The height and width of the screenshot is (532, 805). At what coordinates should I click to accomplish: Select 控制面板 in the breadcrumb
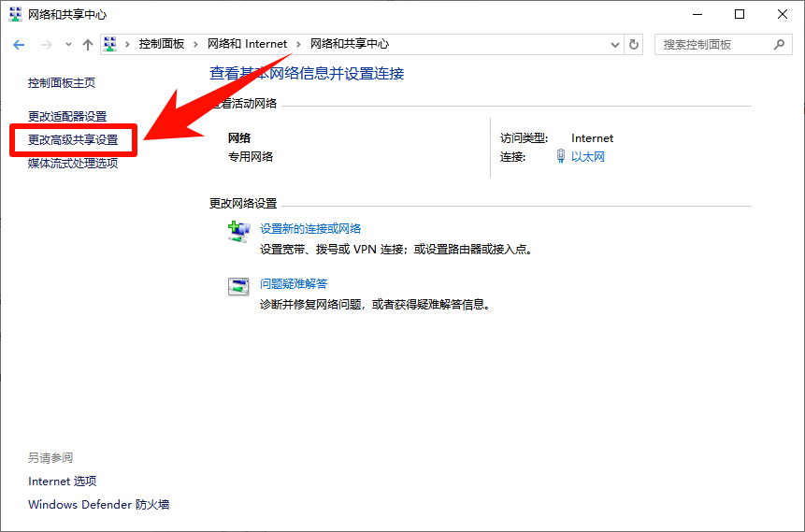162,44
